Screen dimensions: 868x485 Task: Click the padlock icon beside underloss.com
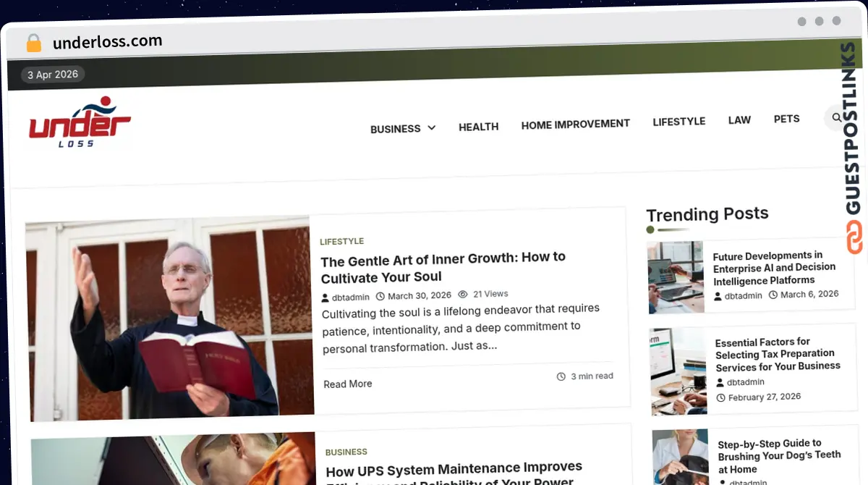tap(34, 43)
